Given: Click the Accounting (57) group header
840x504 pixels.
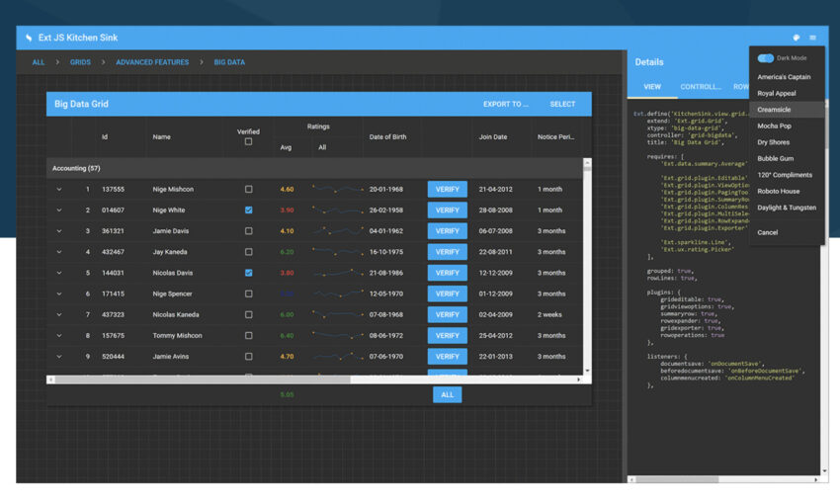Looking at the screenshot, I should 314,168.
